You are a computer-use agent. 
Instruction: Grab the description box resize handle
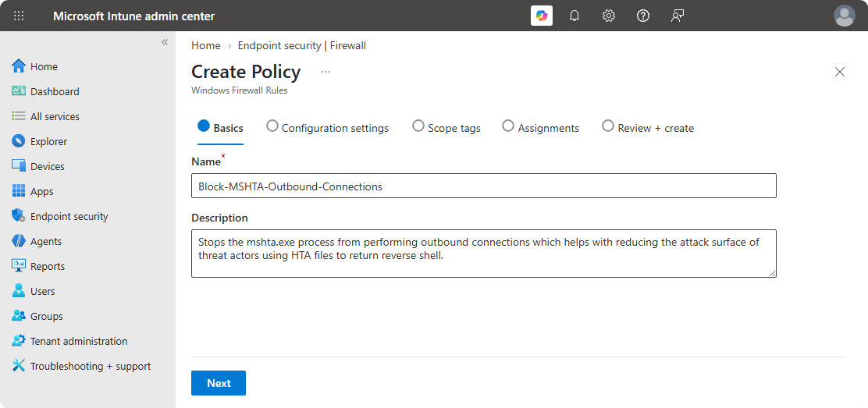tap(773, 274)
